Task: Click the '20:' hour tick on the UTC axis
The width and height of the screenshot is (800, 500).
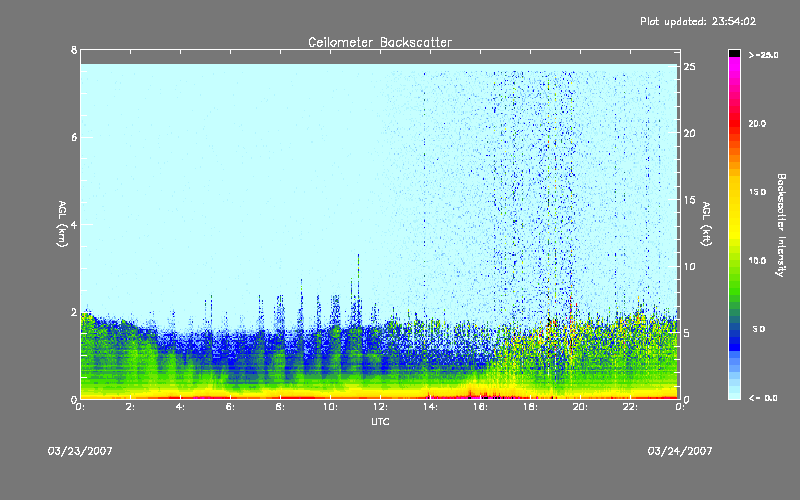Action: click(x=581, y=407)
